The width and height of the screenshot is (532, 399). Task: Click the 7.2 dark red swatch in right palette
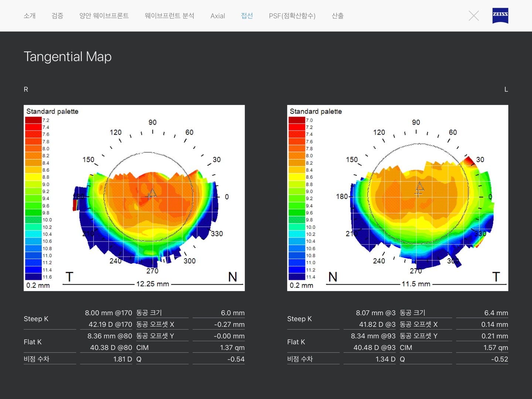click(33, 120)
